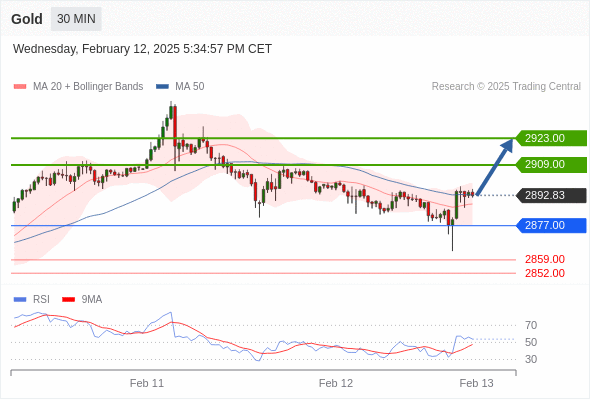Click the Feb 11 date axis label

pos(147,383)
